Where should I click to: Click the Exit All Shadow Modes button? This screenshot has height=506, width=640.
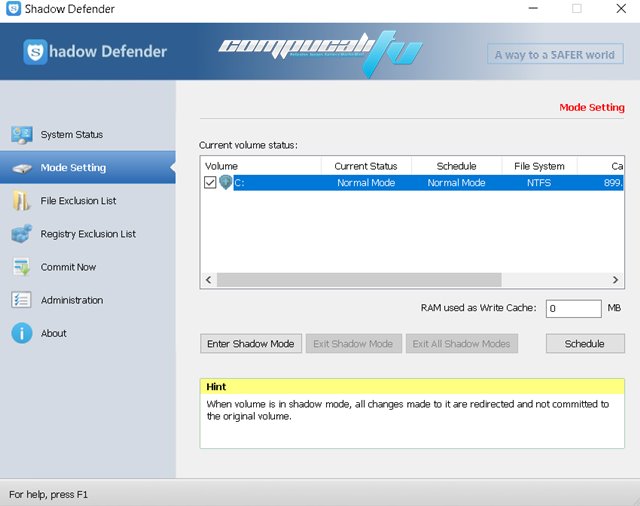pos(461,344)
